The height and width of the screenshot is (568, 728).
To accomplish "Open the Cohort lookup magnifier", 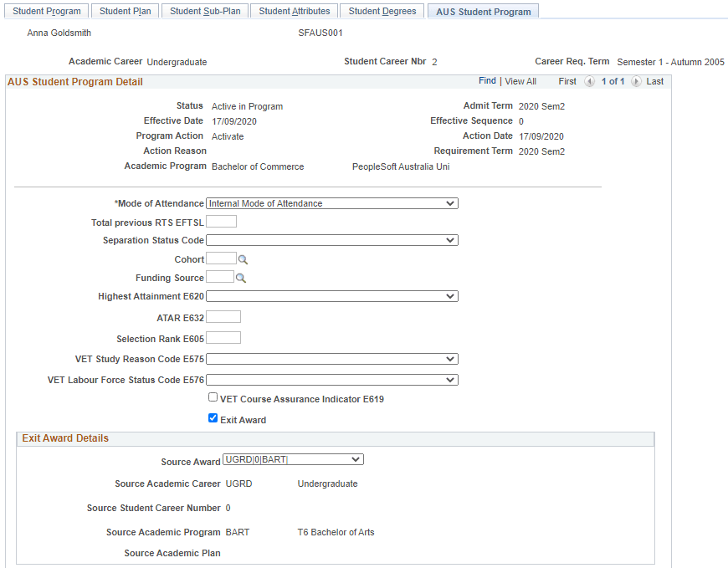I will tap(243, 259).
